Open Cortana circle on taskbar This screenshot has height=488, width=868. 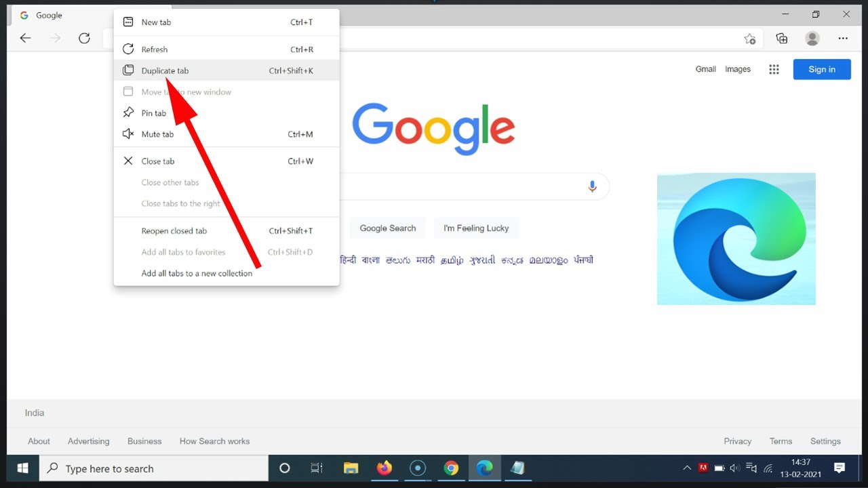pos(285,468)
